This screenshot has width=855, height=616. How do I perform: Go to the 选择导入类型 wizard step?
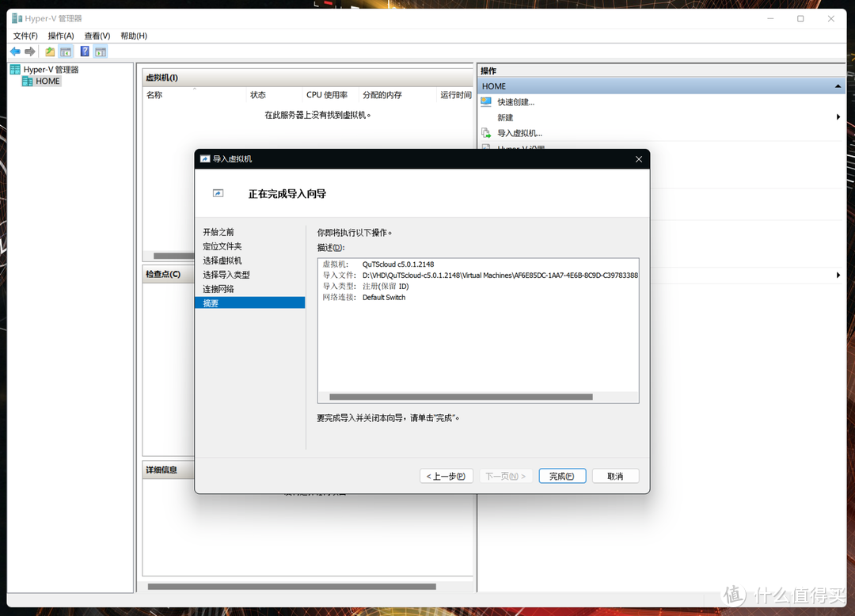click(226, 275)
